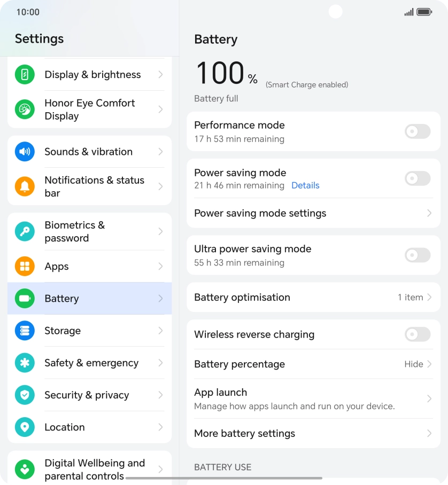This screenshot has width=448, height=485.
Task: Tap the Honor Eye Comfort Display icon
Action: [x=25, y=109]
